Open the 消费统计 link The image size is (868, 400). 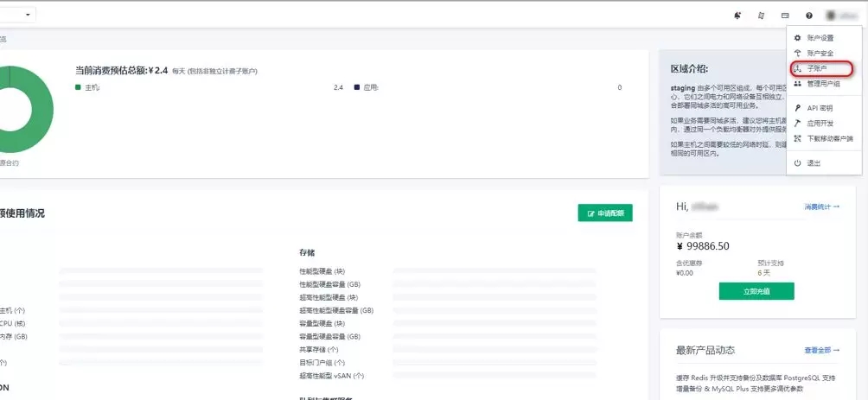(x=821, y=207)
